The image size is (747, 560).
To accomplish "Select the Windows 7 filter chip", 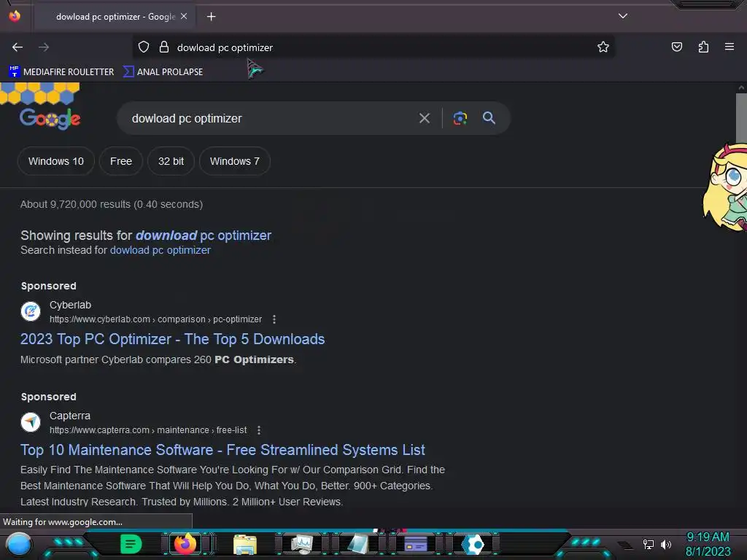I will (x=234, y=161).
